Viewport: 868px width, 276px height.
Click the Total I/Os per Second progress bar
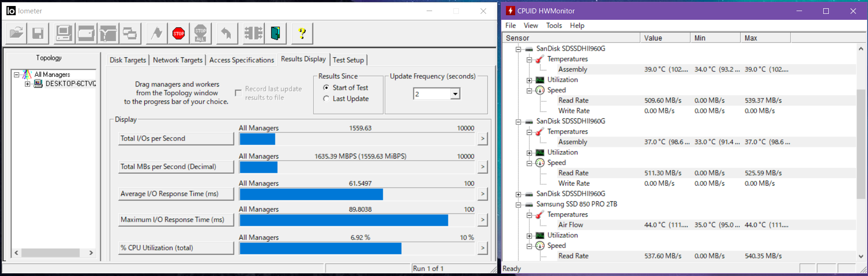click(x=357, y=139)
